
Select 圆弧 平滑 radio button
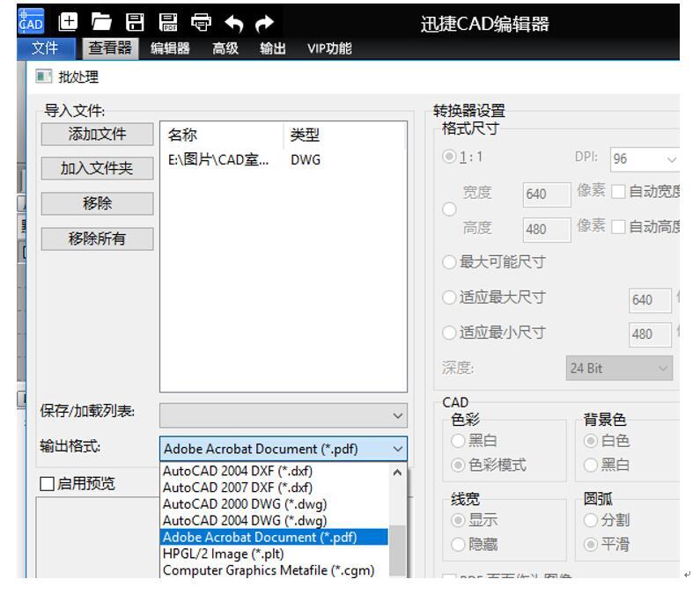[590, 545]
